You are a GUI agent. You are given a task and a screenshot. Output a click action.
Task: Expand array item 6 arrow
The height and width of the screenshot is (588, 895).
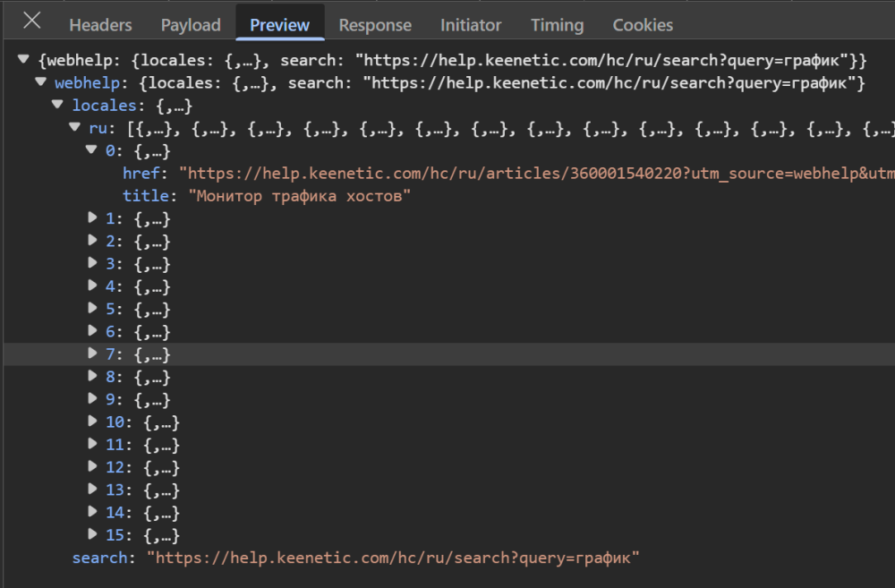92,330
